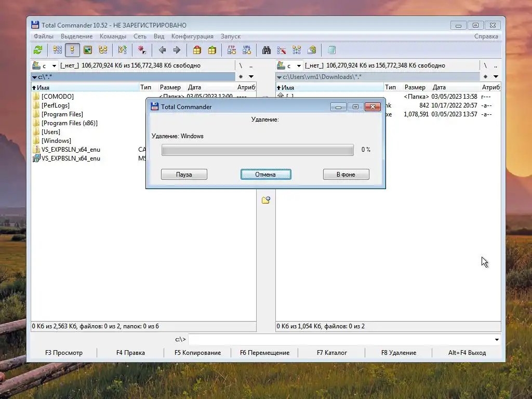Screen dimensions: 532x399
Task: Click Alt+F4 Выход button
Action: pyautogui.click(x=467, y=353)
